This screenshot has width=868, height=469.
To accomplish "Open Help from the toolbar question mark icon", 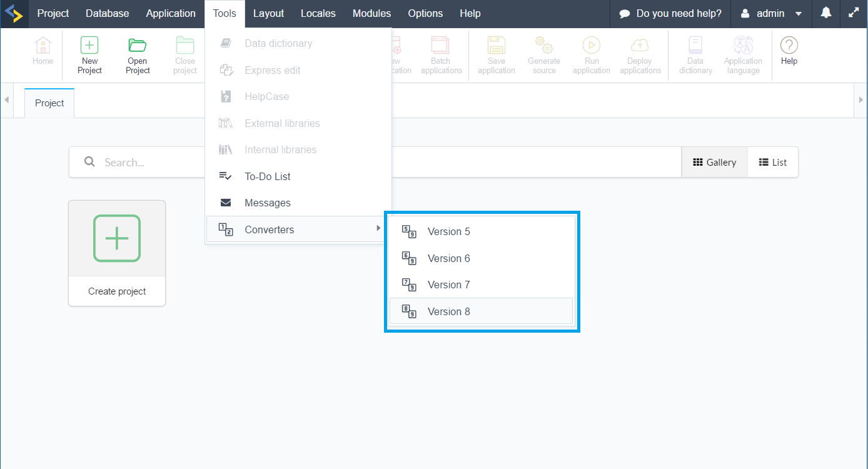I will pyautogui.click(x=789, y=46).
